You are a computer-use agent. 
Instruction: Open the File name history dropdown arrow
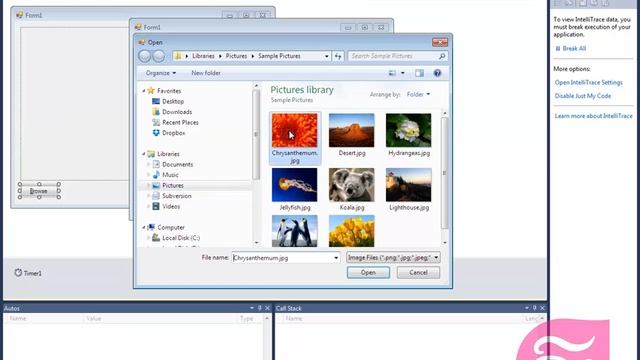pos(336,258)
